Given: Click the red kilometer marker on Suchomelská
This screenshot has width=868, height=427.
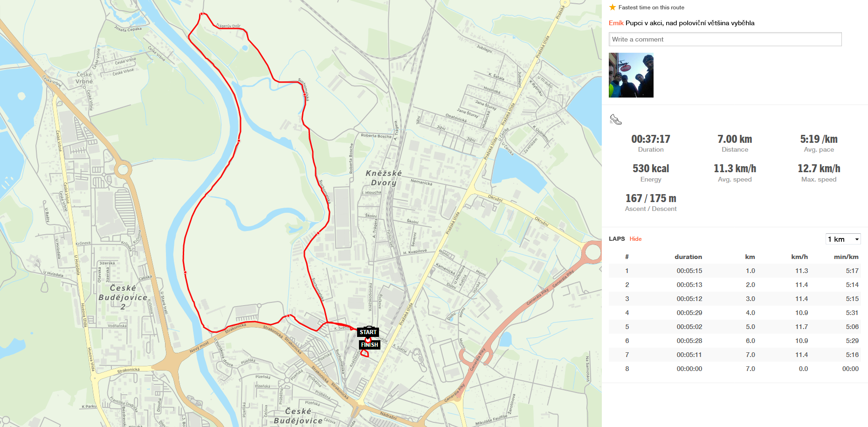Looking at the screenshot, I should [305, 95].
